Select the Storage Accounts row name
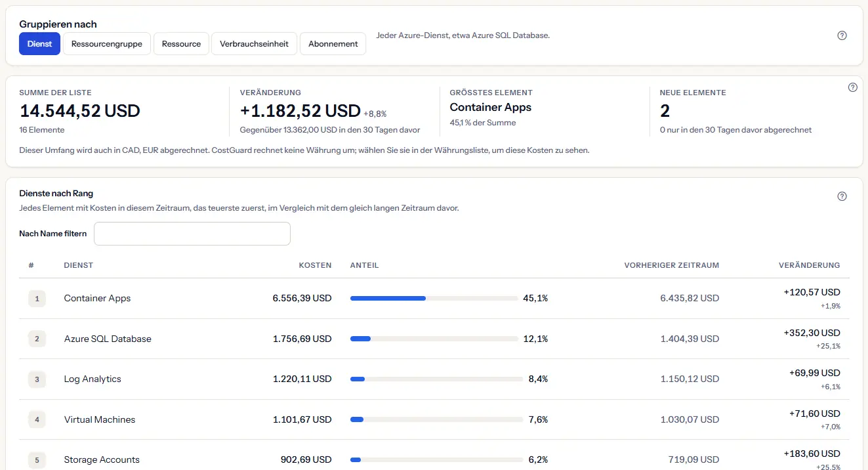Image resolution: width=868 pixels, height=470 pixels. pyautogui.click(x=102, y=459)
